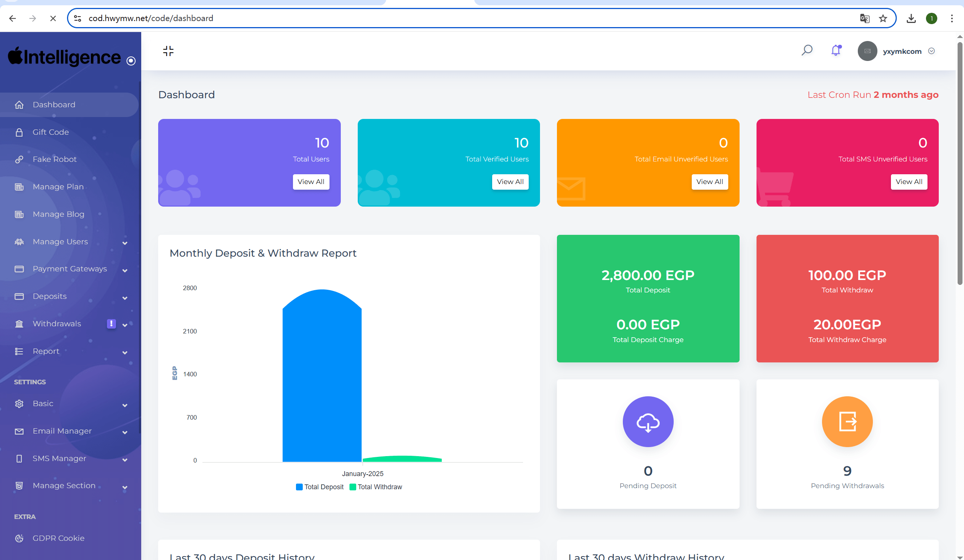Click the Pending Withdrawals orange exit icon

tap(847, 421)
